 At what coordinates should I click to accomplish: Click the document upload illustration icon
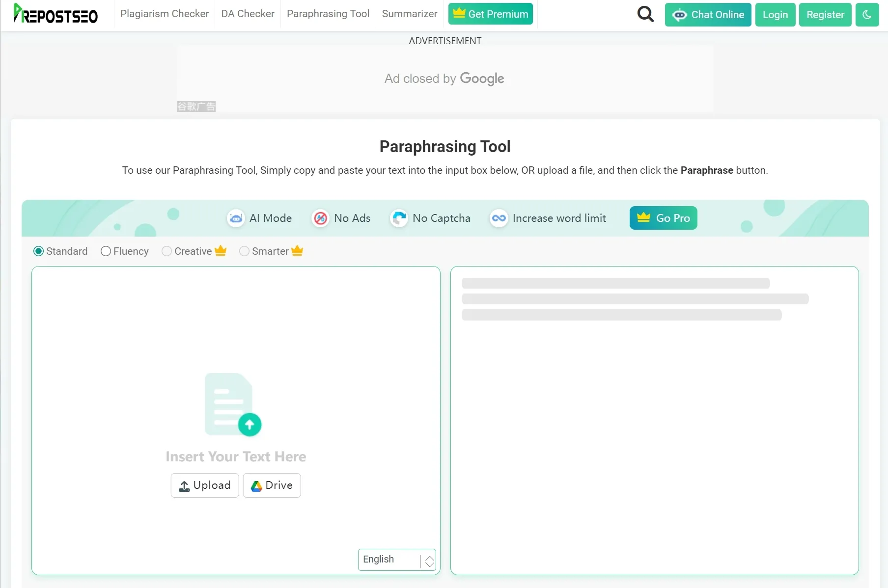pyautogui.click(x=233, y=404)
